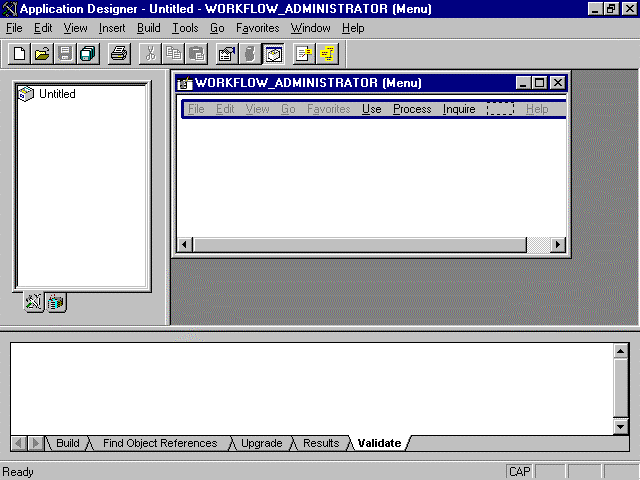The image size is (640, 480).
Task: Open the Build menu
Action: (x=149, y=28)
